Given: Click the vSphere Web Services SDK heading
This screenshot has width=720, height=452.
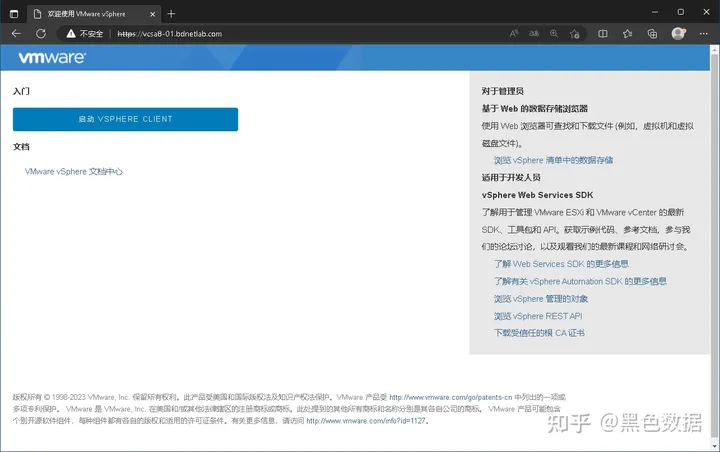Looking at the screenshot, I should (x=537, y=195).
